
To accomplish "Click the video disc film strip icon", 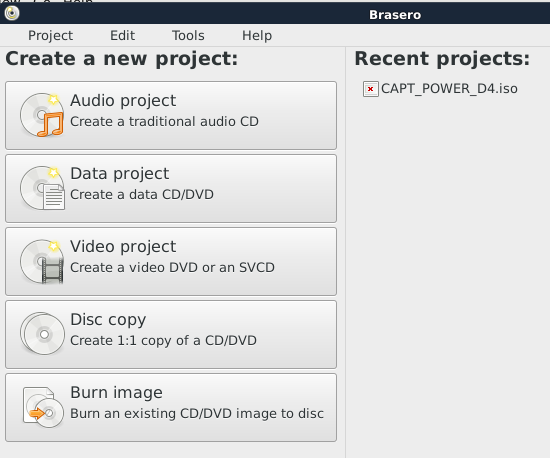I will [x=42, y=261].
